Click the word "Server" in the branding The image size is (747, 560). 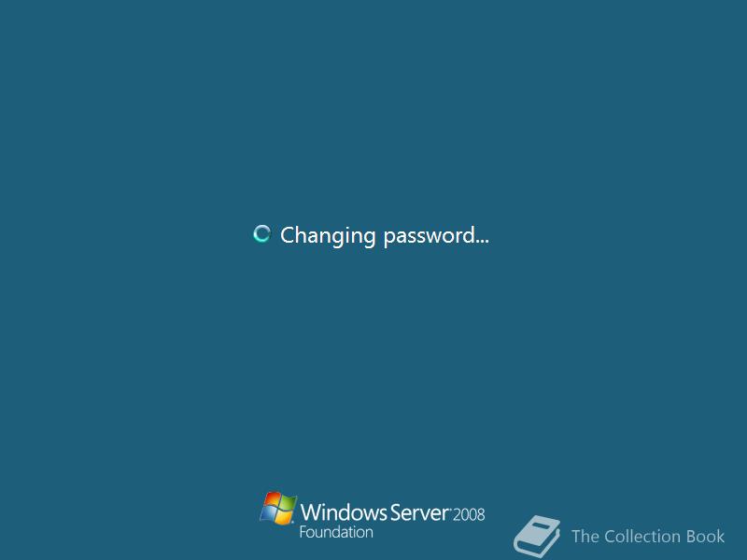(419, 512)
